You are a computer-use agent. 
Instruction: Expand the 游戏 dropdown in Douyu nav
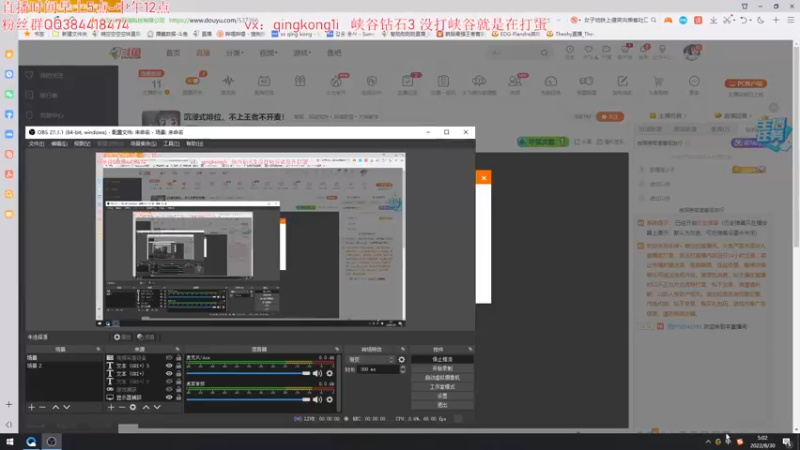tap(302, 53)
